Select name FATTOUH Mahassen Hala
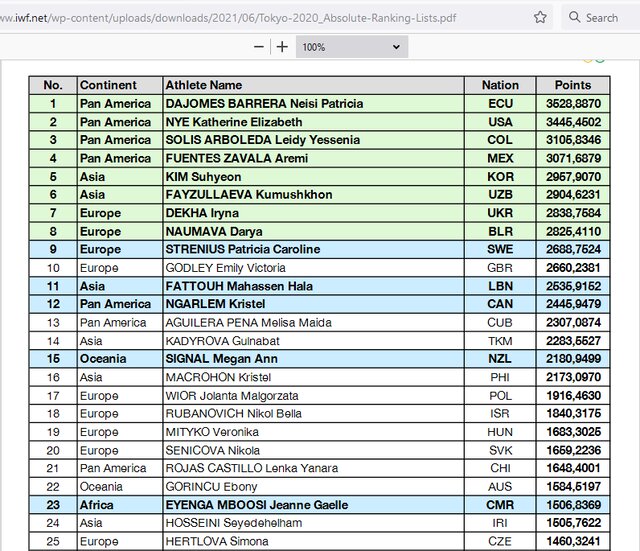Screen dimensions: 640x551 click(239, 286)
